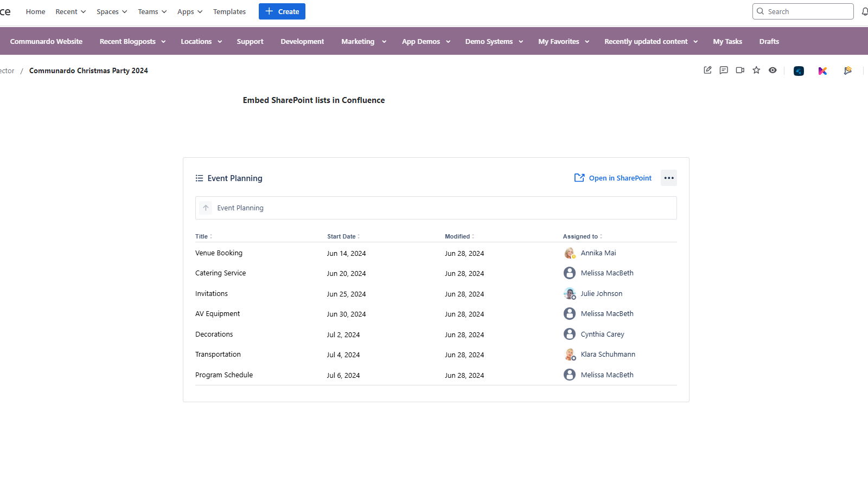
Task: Open the notifications bell icon
Action: coord(865,11)
